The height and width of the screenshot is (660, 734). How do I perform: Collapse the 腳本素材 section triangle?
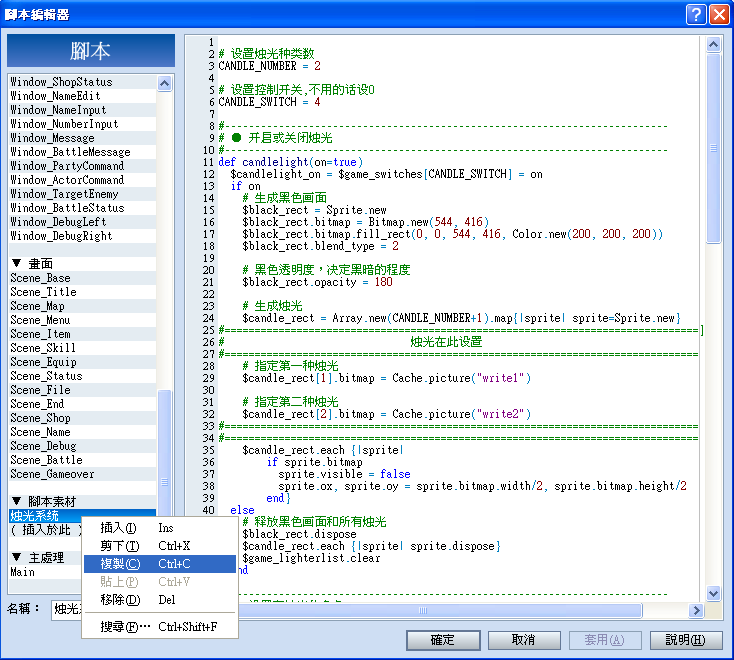(17, 501)
